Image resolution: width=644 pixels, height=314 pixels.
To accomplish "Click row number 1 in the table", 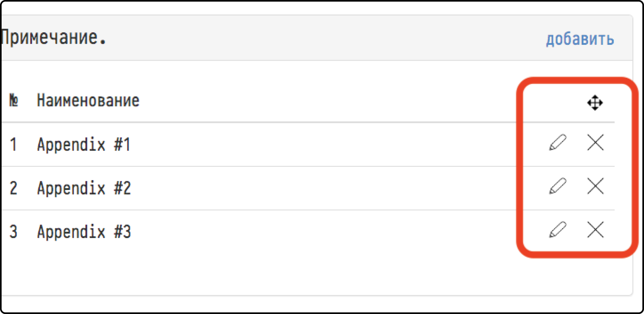I will pyautogui.click(x=13, y=144).
